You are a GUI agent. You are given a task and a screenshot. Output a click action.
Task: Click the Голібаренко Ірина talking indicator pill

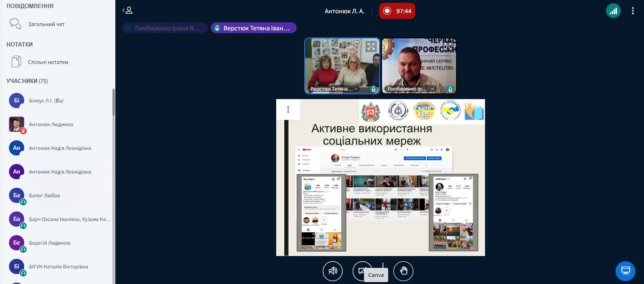click(165, 28)
